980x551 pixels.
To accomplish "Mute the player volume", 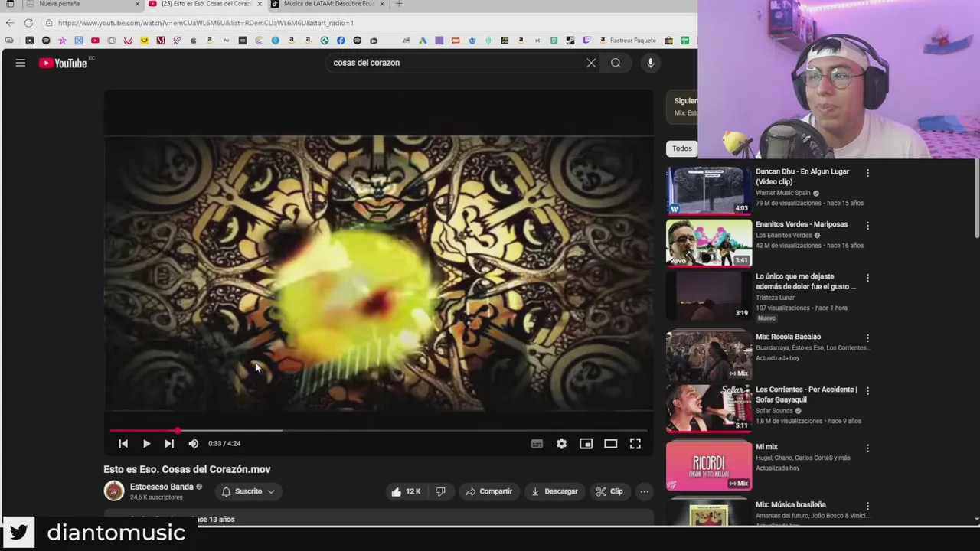I will pos(193,443).
